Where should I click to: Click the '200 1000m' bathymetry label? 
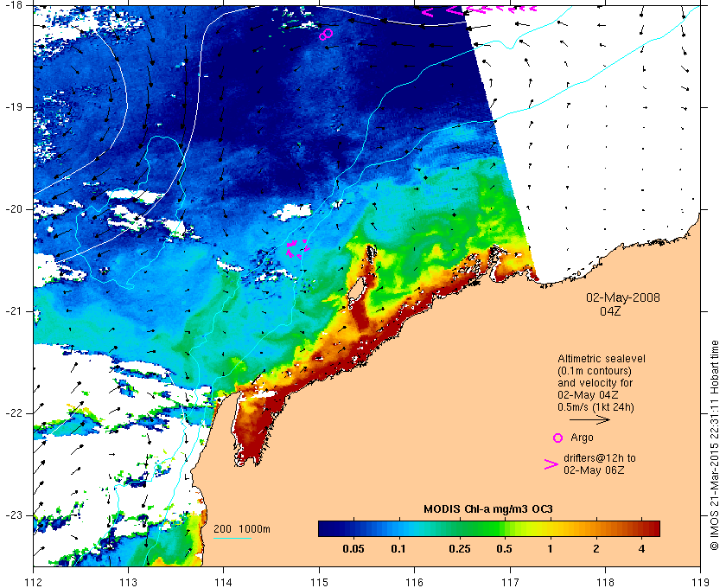click(242, 529)
